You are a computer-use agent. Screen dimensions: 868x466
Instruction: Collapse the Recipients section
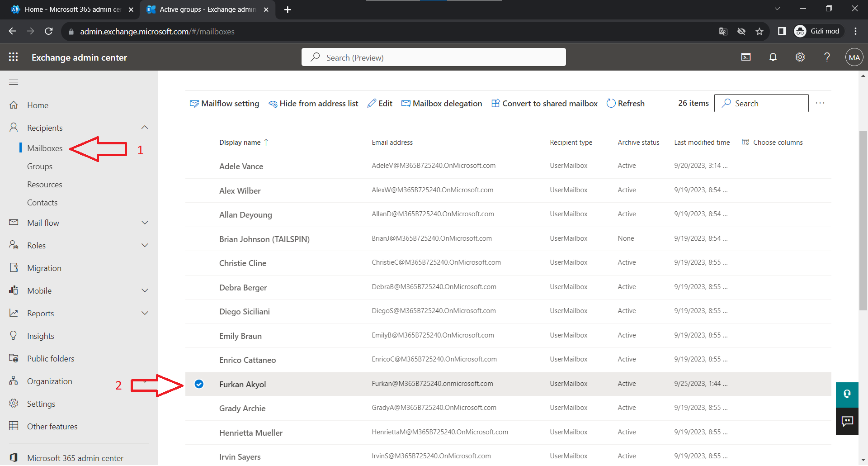tap(145, 128)
